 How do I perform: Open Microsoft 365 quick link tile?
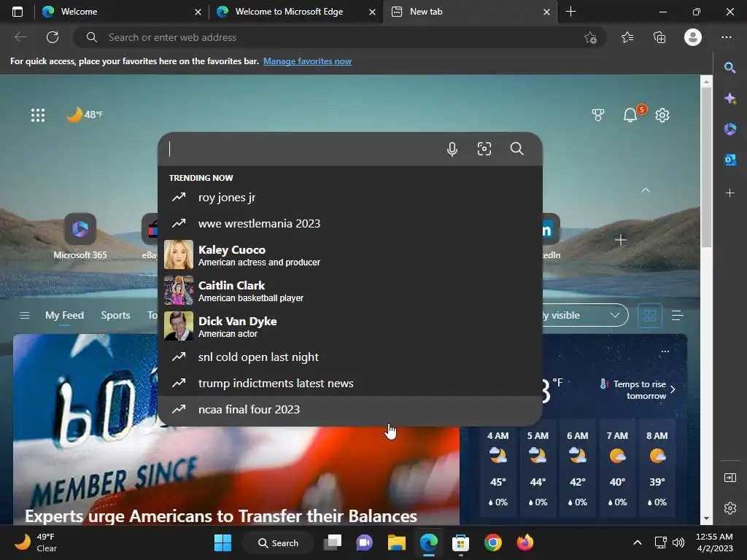80,236
